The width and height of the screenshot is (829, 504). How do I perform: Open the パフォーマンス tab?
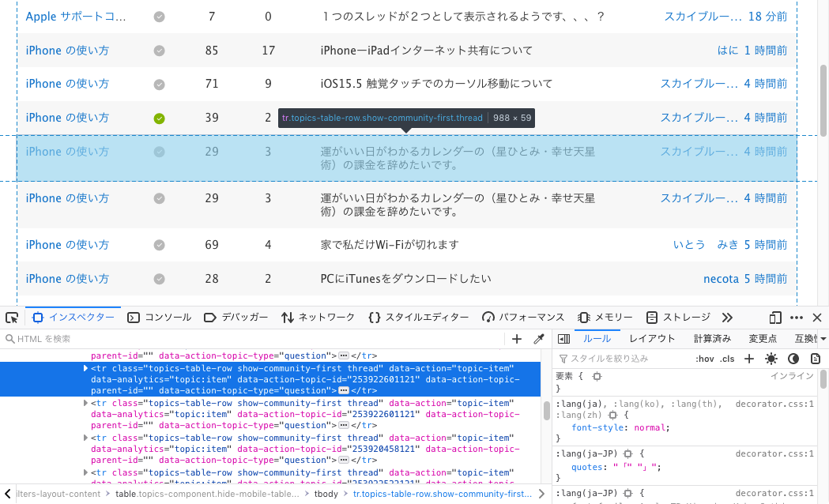tap(523, 318)
